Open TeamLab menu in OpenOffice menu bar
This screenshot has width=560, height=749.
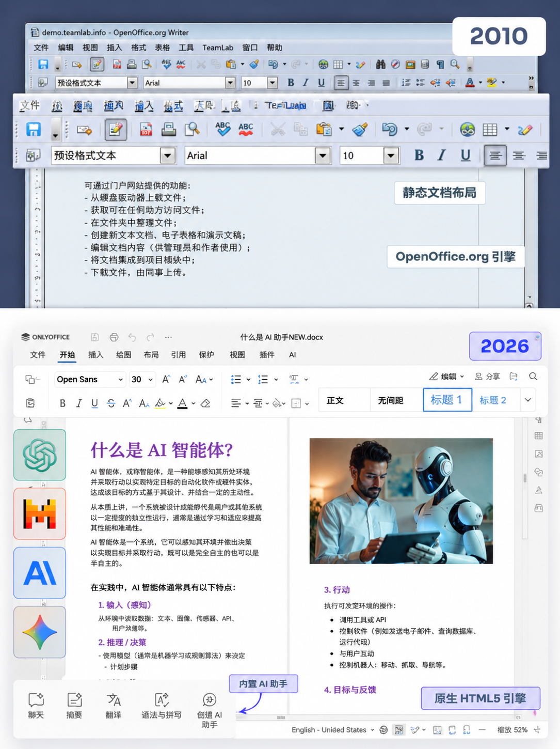218,48
